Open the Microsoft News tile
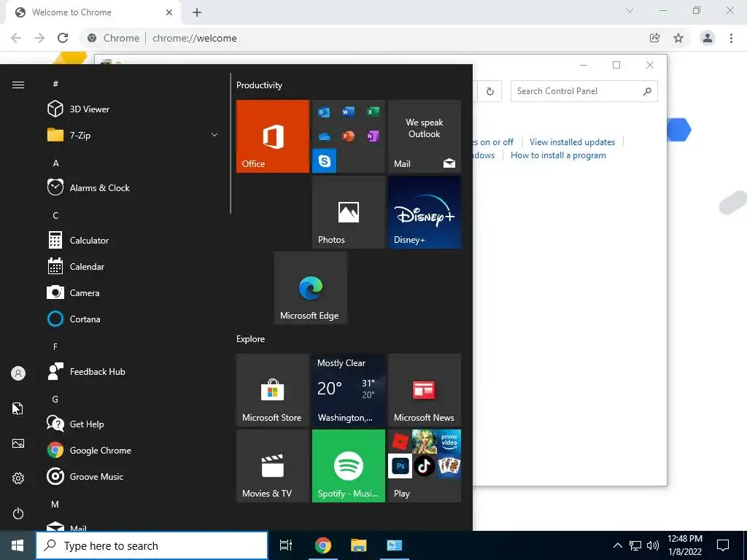The height and width of the screenshot is (560, 747). pyautogui.click(x=425, y=390)
